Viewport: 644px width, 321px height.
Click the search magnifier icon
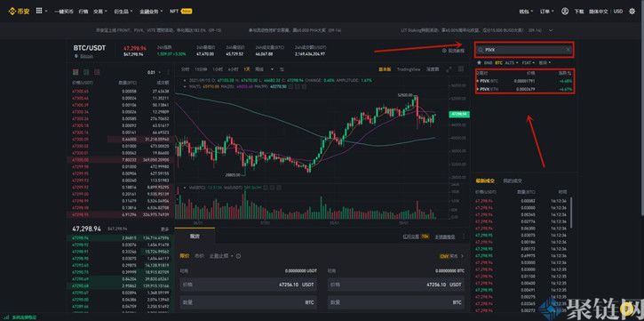pos(481,50)
